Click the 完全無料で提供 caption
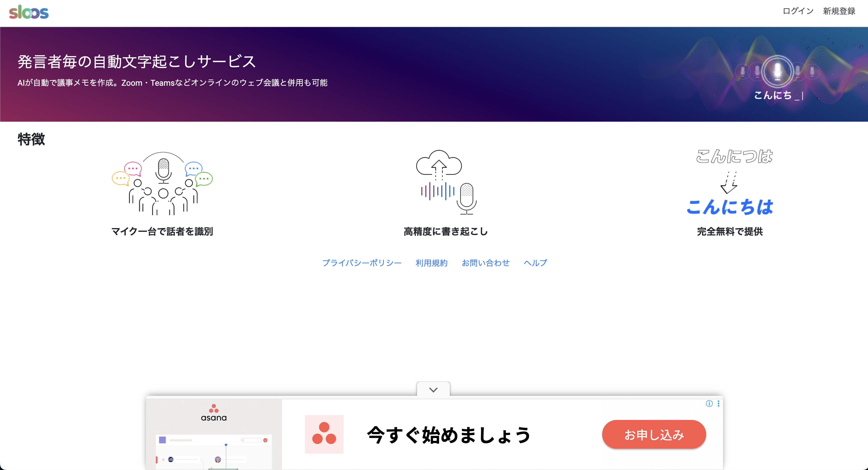The height and width of the screenshot is (470, 868). click(x=729, y=231)
